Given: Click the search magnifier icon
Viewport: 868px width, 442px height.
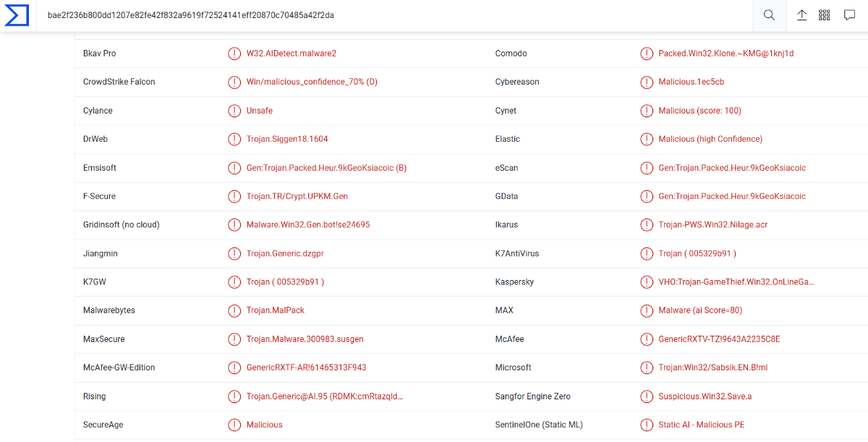Looking at the screenshot, I should (x=769, y=15).
